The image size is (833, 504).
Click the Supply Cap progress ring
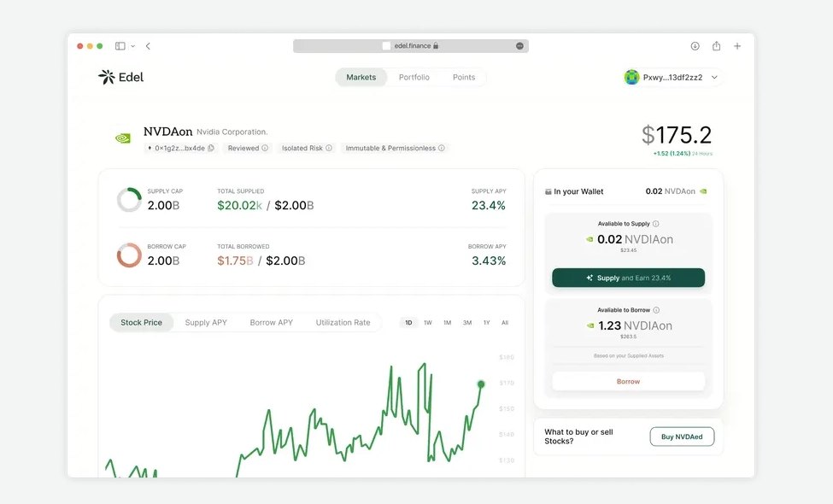tap(129, 199)
